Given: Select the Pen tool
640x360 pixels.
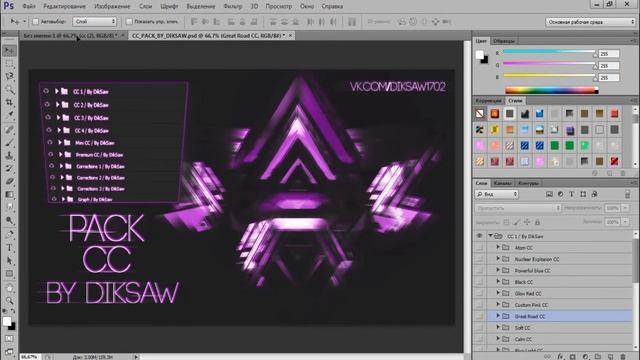Looking at the screenshot, I should 9,235.
